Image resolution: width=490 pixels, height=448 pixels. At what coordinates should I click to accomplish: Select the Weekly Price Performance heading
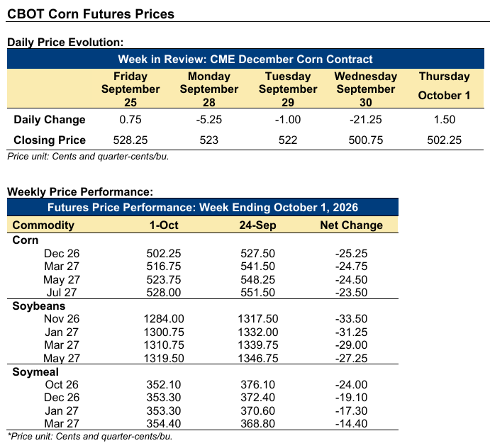[80, 191]
